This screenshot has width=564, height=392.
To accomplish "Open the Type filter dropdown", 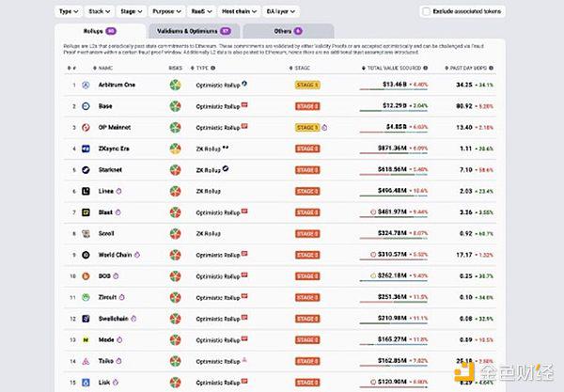I will click(x=69, y=11).
